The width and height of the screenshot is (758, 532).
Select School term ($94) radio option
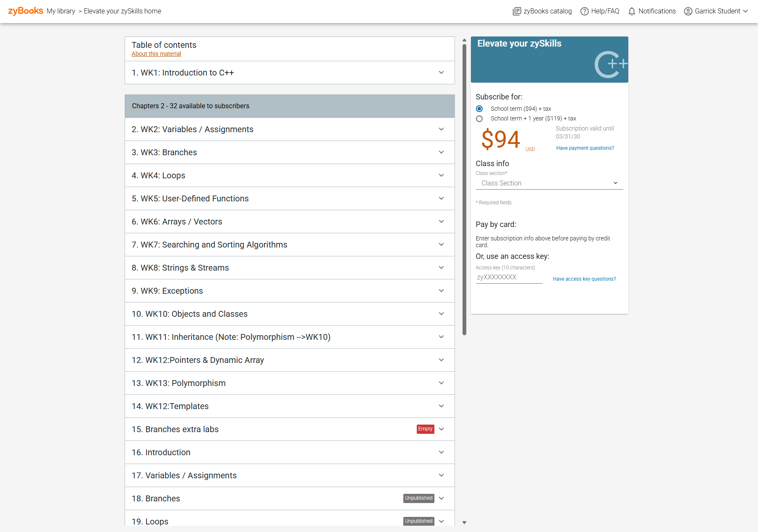(x=479, y=109)
